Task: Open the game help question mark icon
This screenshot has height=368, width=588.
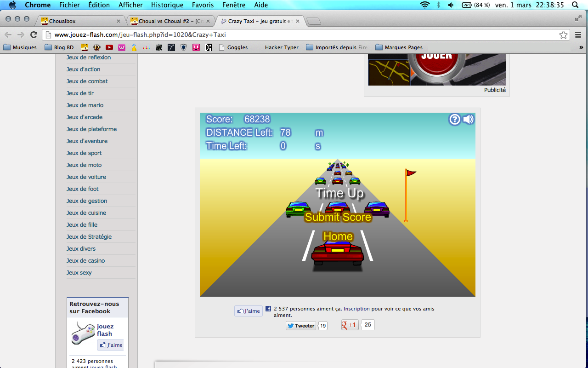Action: pos(454,120)
